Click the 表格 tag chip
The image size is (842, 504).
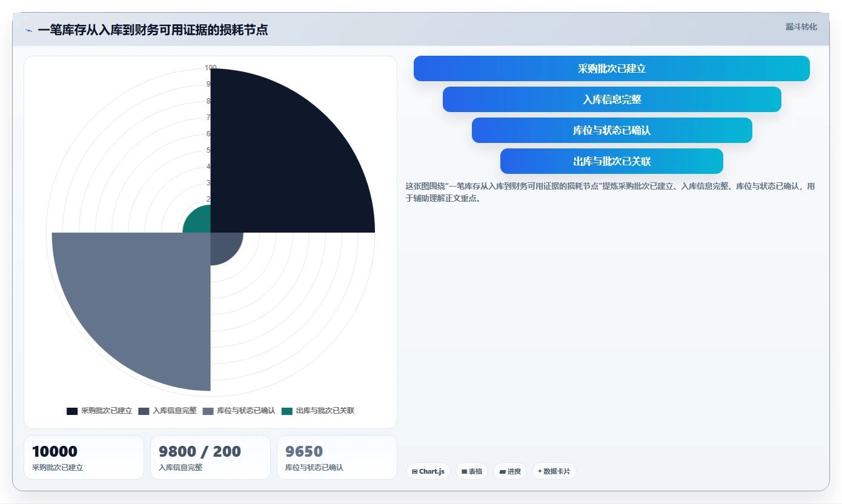tap(472, 471)
